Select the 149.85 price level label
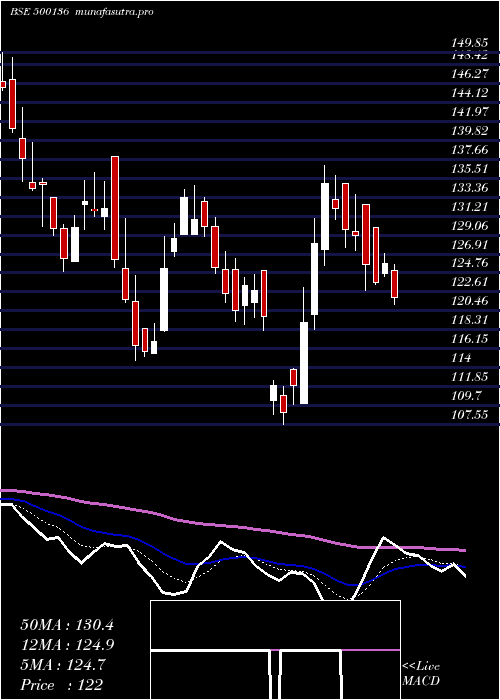 coord(470,43)
